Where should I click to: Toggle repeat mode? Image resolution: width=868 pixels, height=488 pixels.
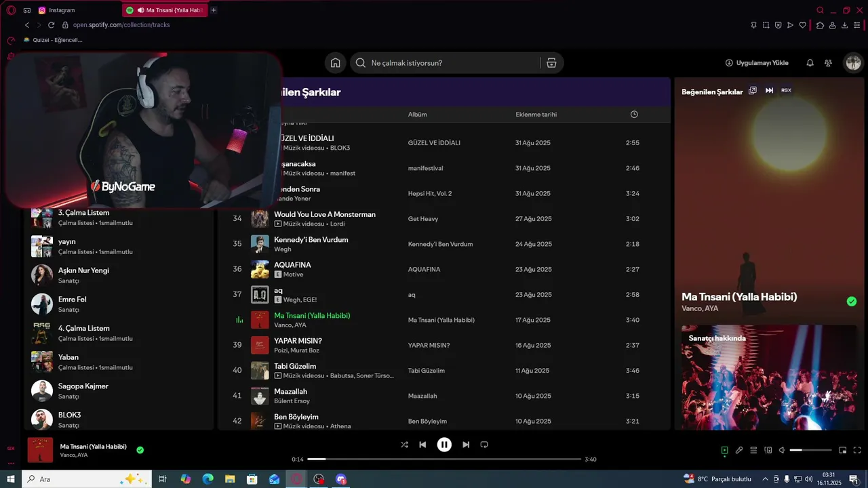[484, 445]
